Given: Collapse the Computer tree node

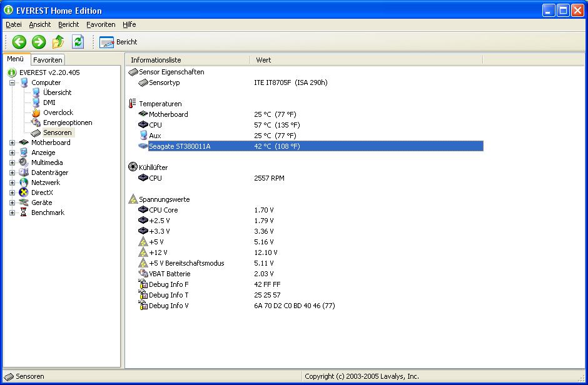Looking at the screenshot, I should 12,82.
